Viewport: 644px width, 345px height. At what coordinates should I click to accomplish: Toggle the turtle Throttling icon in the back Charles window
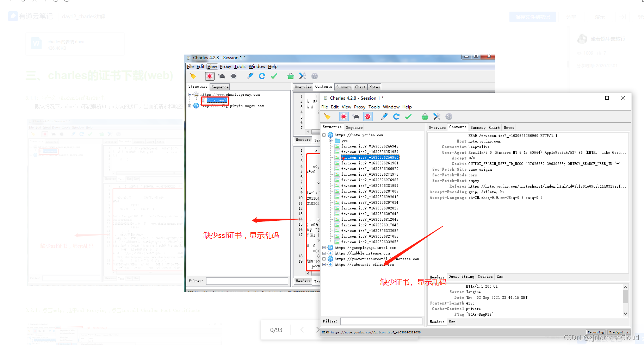(x=222, y=76)
